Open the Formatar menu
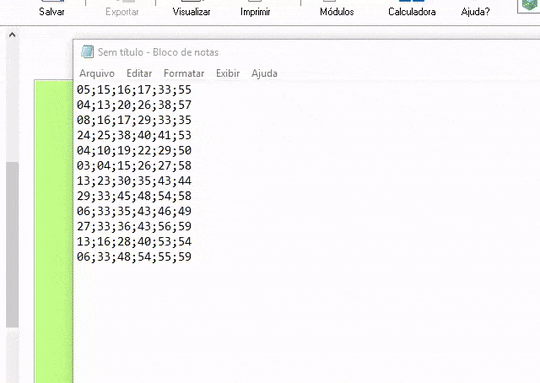 [x=184, y=73]
